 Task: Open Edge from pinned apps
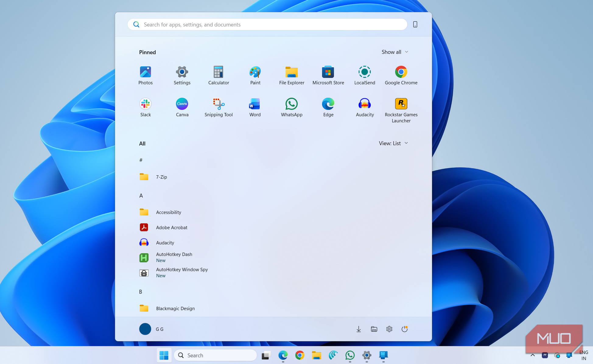tap(328, 107)
